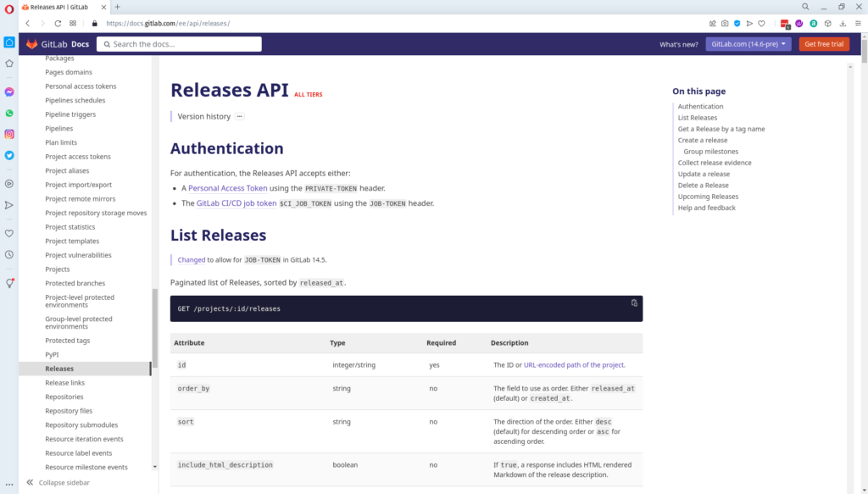Open the red extension icon in toolbar
The width and height of the screenshot is (868, 494).
[x=785, y=23]
